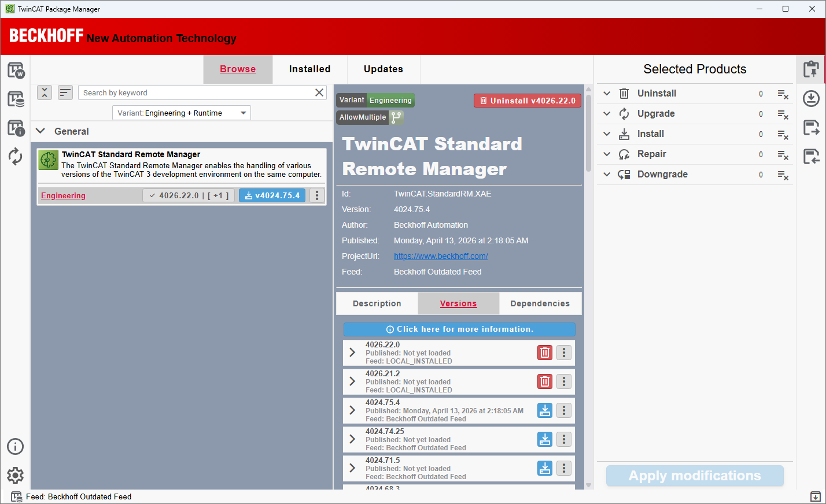Open the Engineering variant link on the card
Image resolution: width=826 pixels, height=504 pixels.
click(x=63, y=195)
